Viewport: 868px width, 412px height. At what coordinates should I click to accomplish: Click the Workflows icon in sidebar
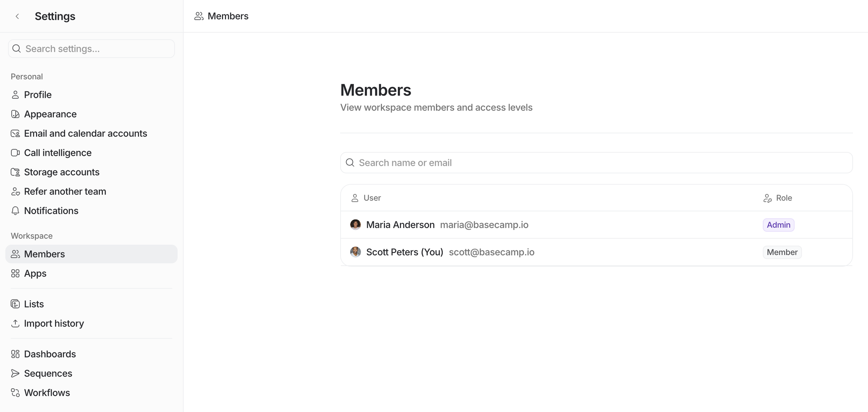[15, 393]
